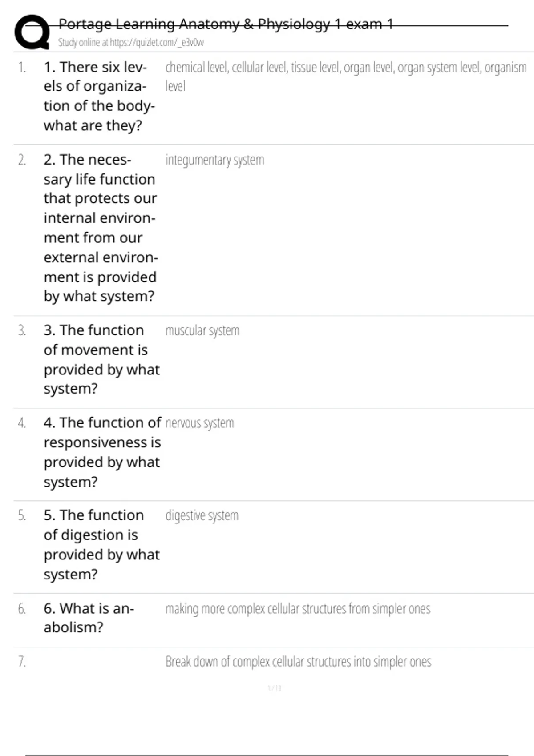Select the making more complex cellular structures answer
Viewport: 534px width, 756px height.
(x=298, y=609)
